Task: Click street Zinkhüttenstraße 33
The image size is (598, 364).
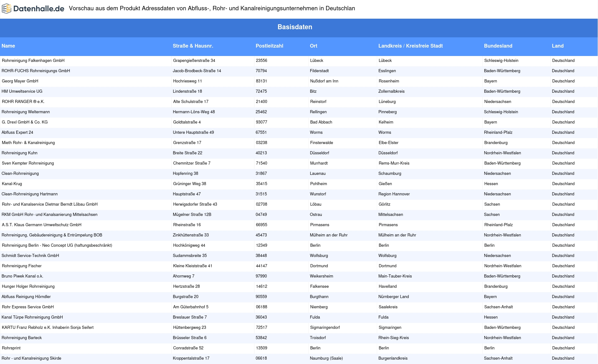Action: [x=191, y=235]
